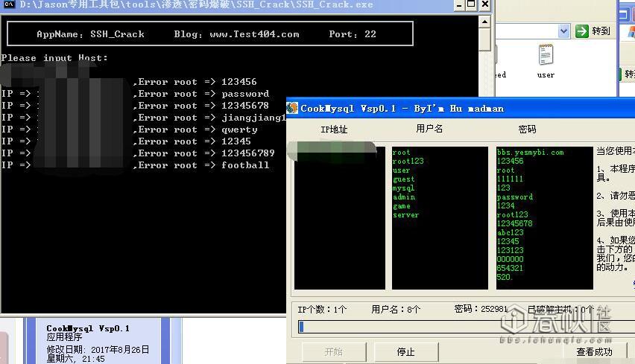Click the console line ending with 123456789
This screenshot has width=635, height=364.
[x=138, y=153]
